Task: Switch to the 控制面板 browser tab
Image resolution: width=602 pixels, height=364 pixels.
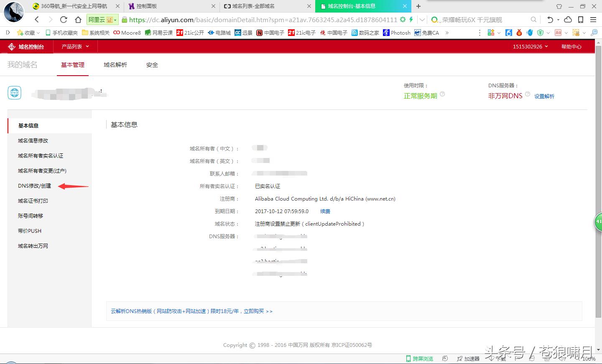Action: pyautogui.click(x=146, y=6)
